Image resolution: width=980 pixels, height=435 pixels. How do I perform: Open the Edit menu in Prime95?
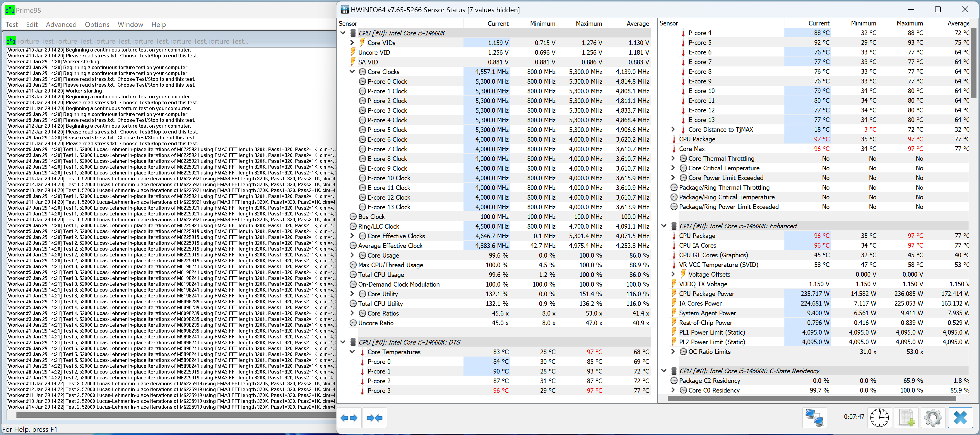point(32,24)
